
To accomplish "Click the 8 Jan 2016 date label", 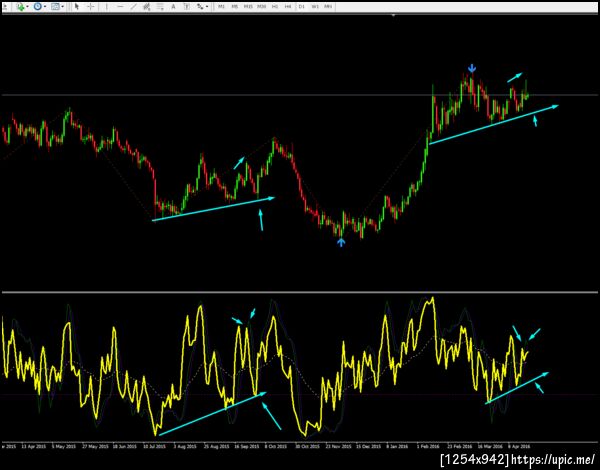I will 397,446.
